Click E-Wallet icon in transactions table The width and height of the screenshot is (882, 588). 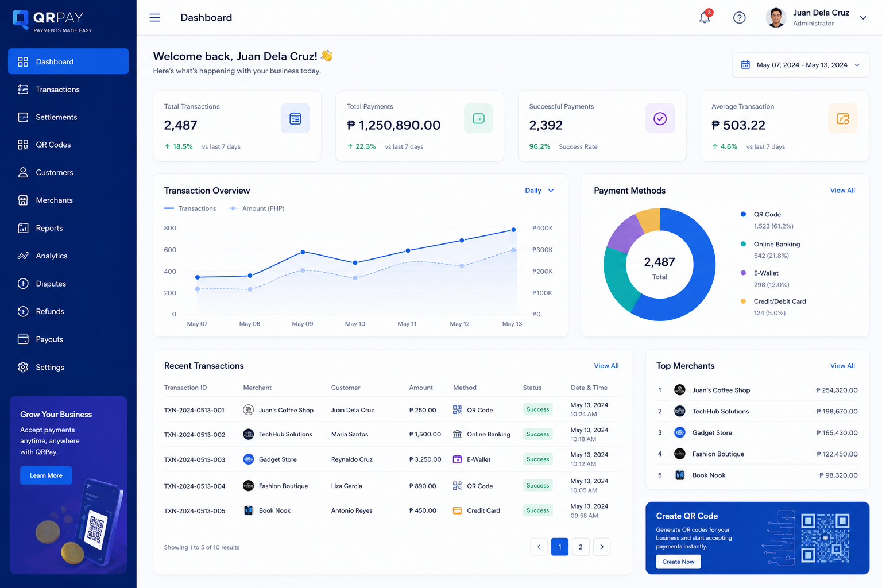457,459
